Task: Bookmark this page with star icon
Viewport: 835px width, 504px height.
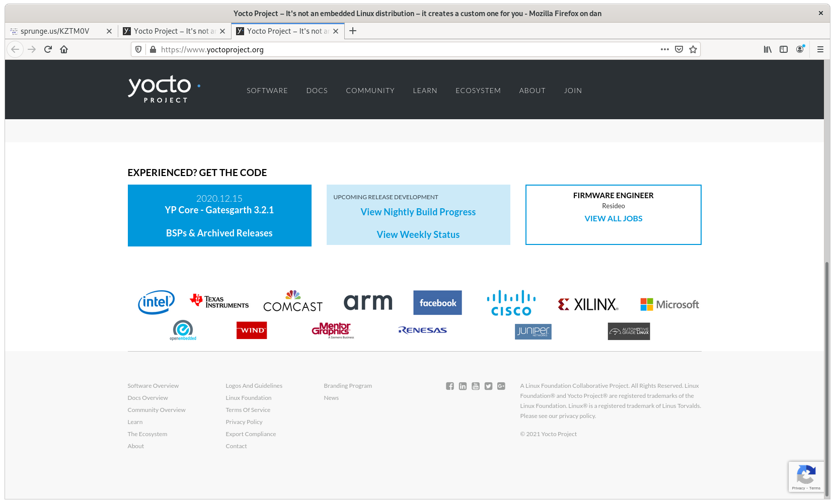Action: pyautogui.click(x=693, y=49)
